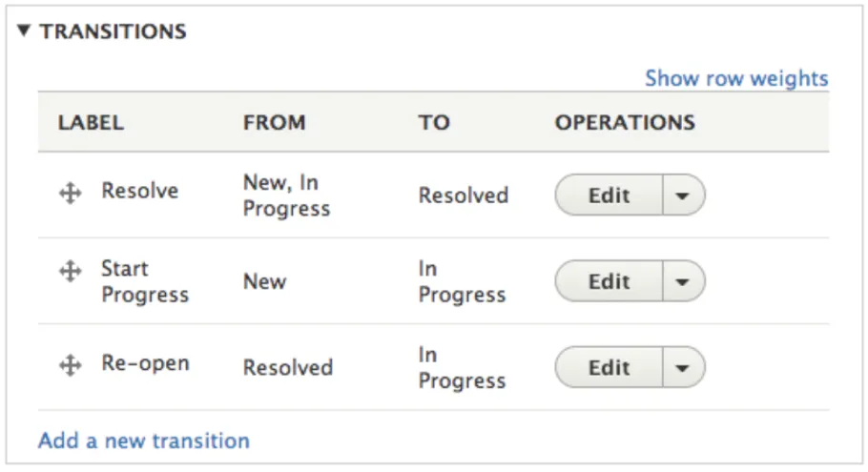Click the TO column header
This screenshot has width=868, height=472.
(434, 122)
